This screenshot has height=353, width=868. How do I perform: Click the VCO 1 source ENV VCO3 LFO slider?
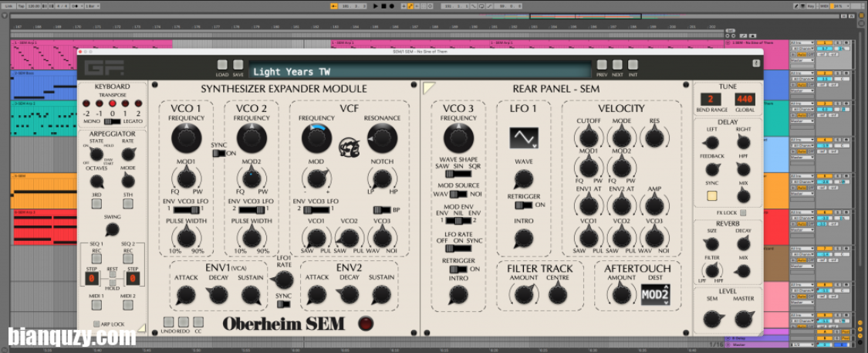coord(187,209)
